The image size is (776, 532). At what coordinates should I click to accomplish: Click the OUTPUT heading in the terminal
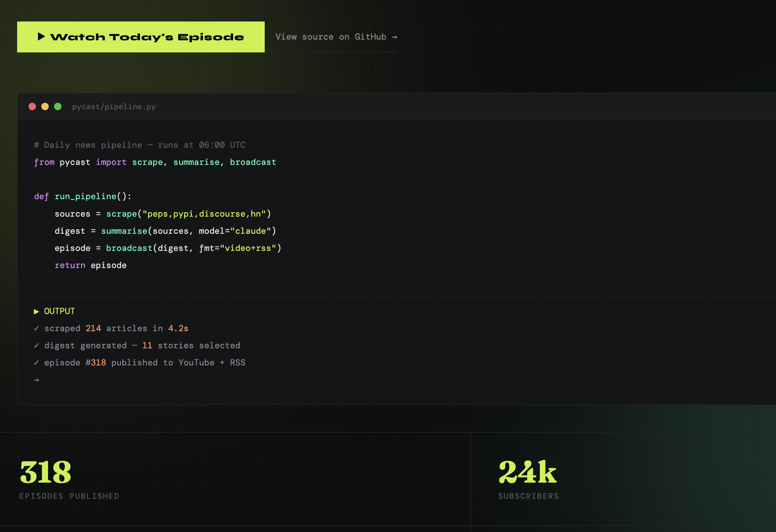tap(54, 311)
